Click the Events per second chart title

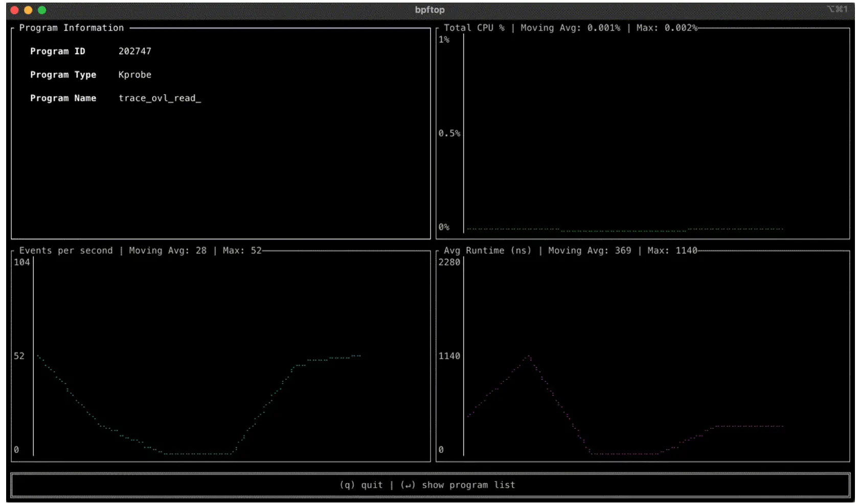tap(66, 250)
